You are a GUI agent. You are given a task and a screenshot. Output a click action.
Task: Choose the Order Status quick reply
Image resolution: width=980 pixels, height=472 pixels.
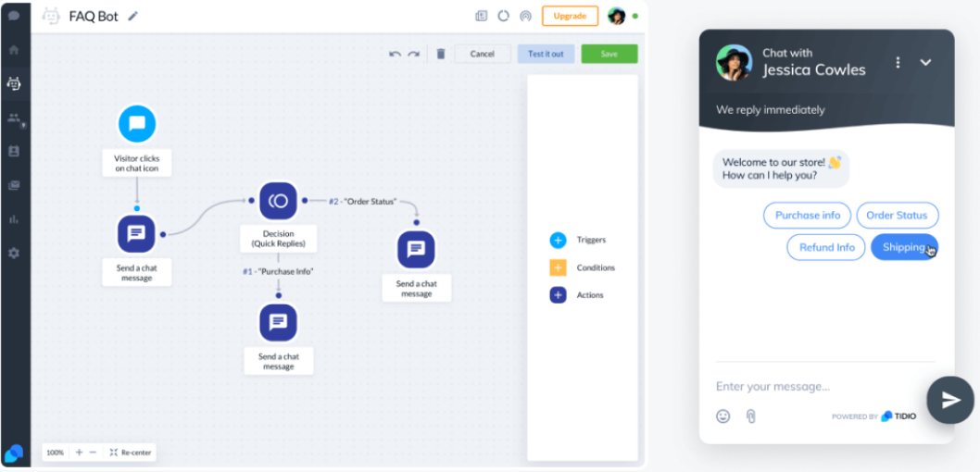click(x=897, y=216)
